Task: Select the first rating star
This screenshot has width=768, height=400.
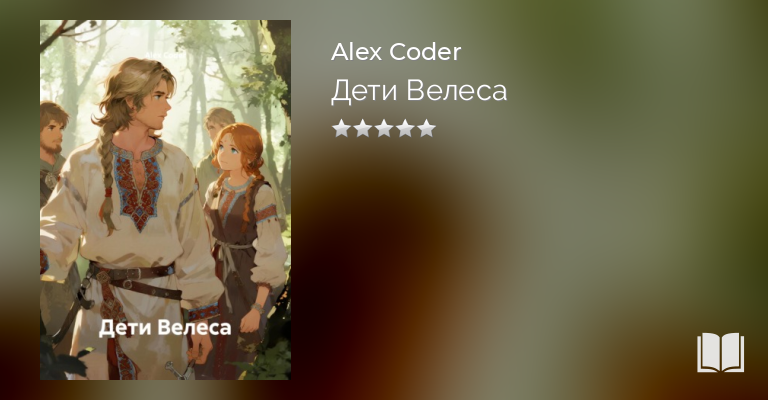Action: click(341, 128)
